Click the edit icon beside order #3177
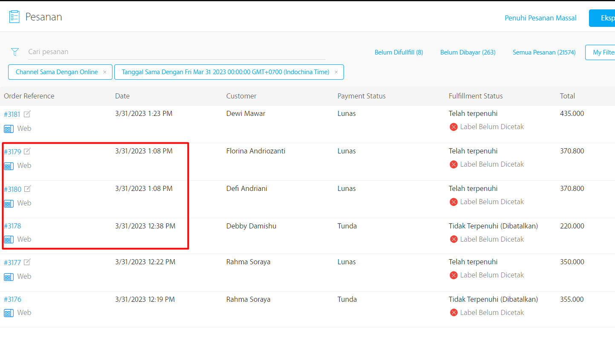 (x=27, y=262)
